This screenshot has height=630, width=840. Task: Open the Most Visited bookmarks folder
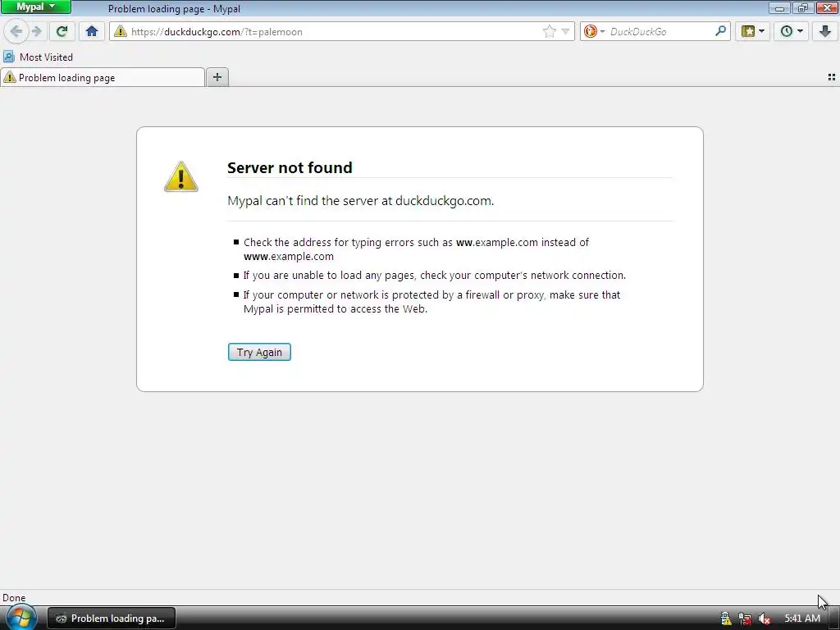(x=38, y=57)
